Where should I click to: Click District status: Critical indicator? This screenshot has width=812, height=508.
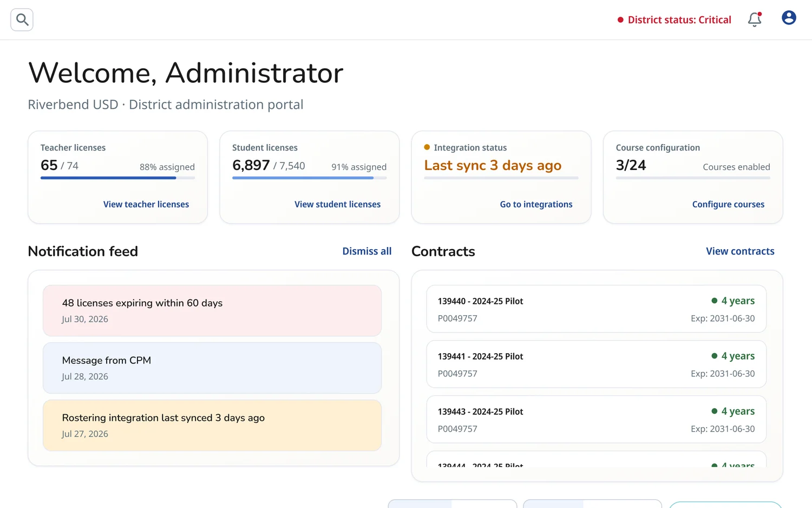674,20
